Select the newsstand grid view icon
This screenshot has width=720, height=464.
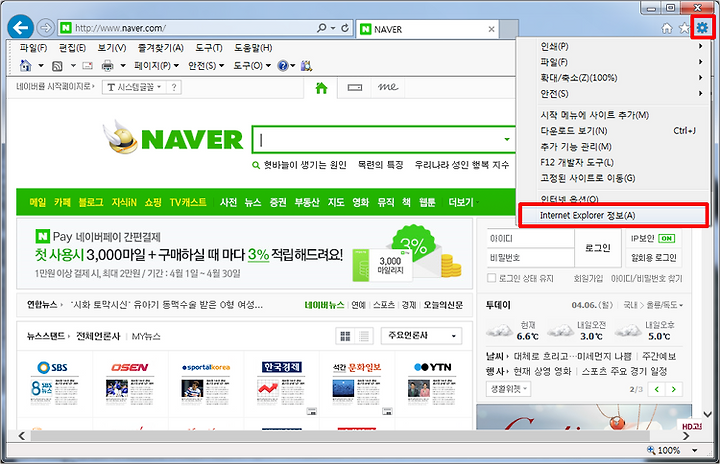345,336
